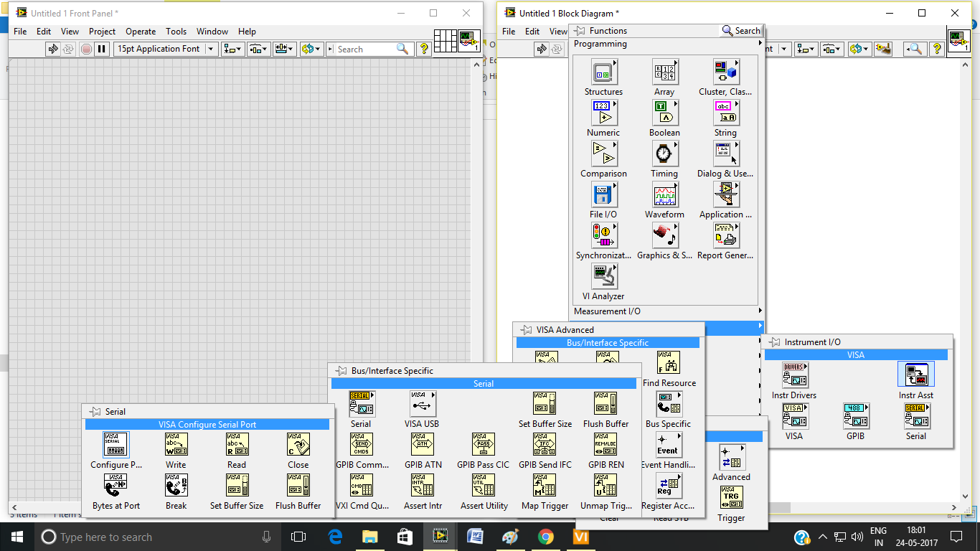Select the VISA Read serial function
Screen dimensions: 980x551
pos(237,445)
